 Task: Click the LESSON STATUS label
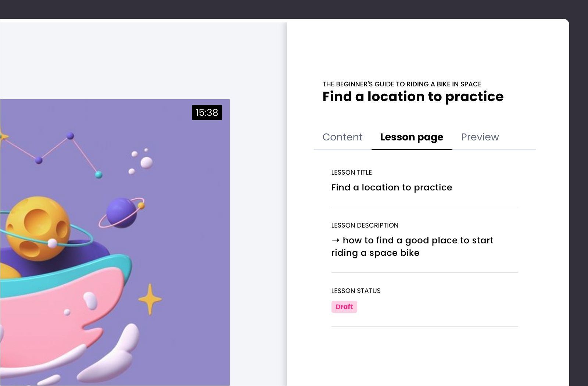(x=356, y=291)
